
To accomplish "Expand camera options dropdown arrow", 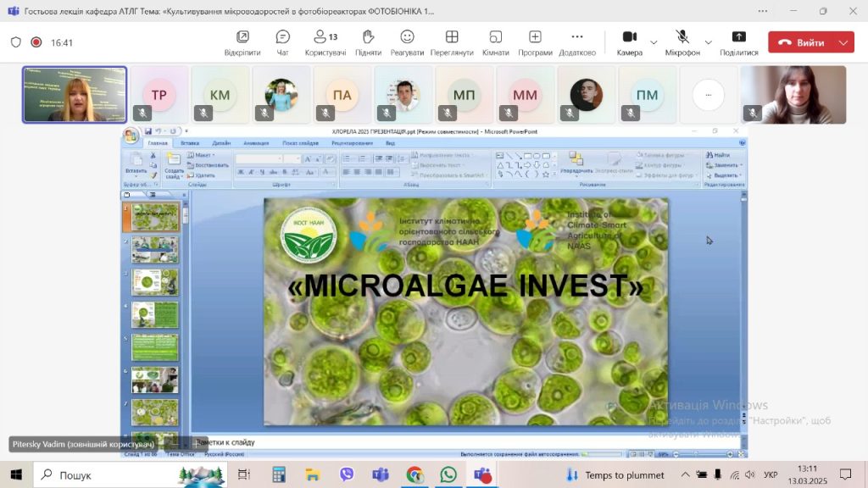I will point(654,42).
